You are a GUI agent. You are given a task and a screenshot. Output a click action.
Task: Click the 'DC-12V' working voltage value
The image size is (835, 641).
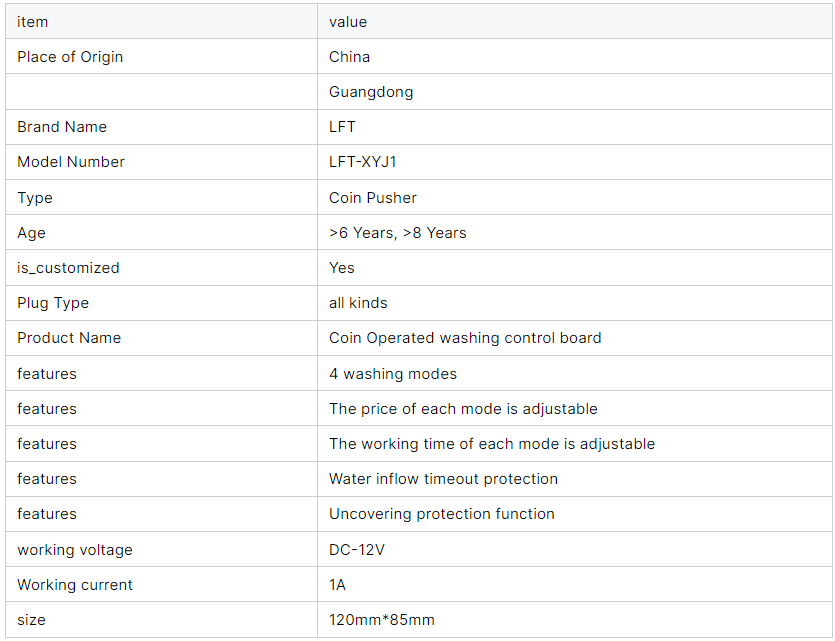click(x=357, y=549)
